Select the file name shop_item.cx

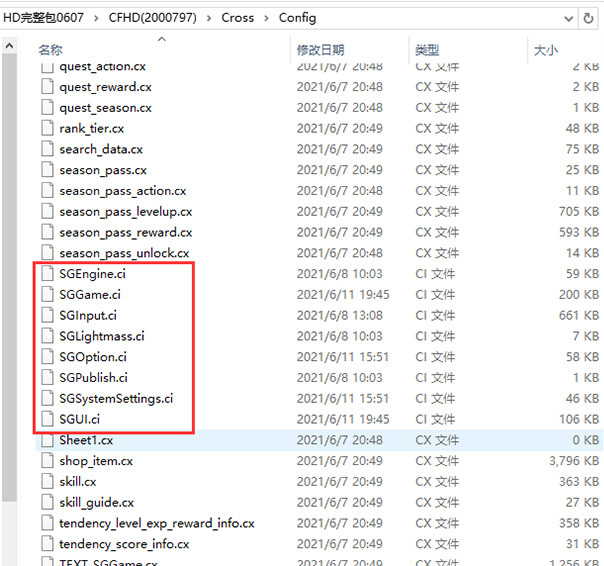point(96,461)
